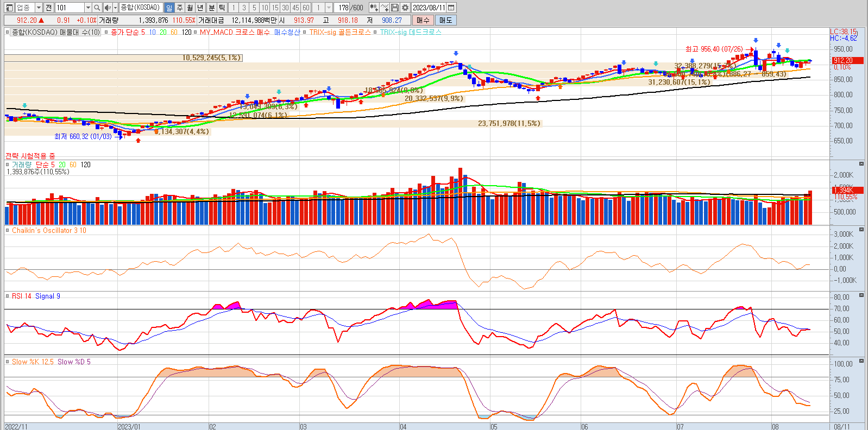Click the TRIX-sig 골든크로스 legend
This screenshot has width=868, height=430.
pyautogui.click(x=340, y=32)
